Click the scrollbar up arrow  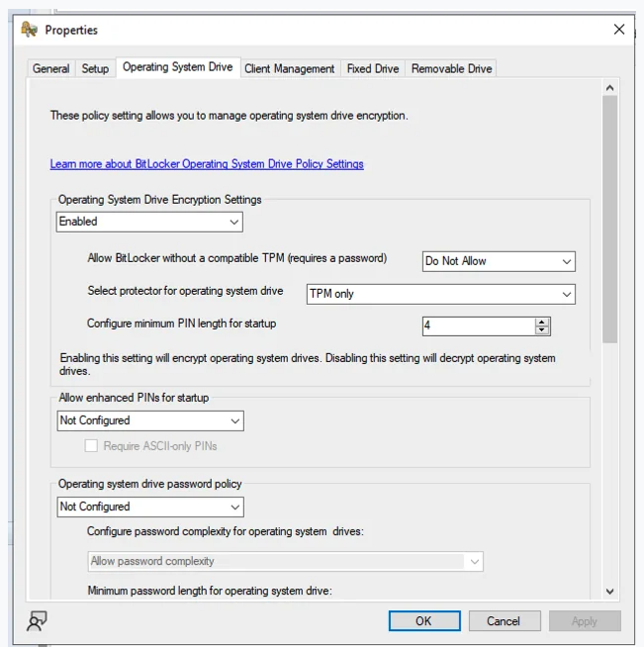tap(609, 87)
